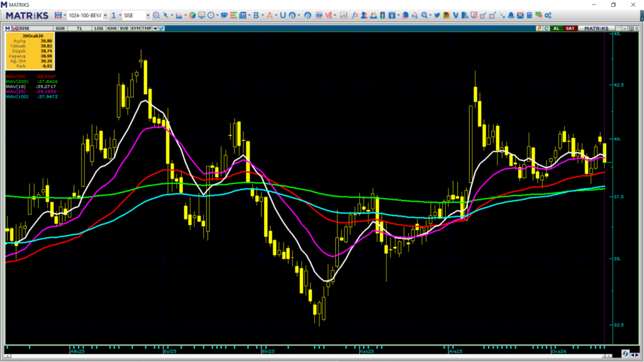The image size is (644, 362).
Task: Toggle LOG scale on chart header
Action: pyautogui.click(x=99, y=28)
